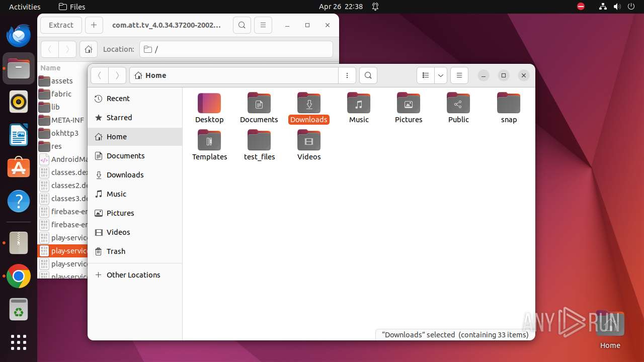Screen dimensions: 644x362
Task: Open Trash in the sidebar
Action: click(x=135, y=251)
